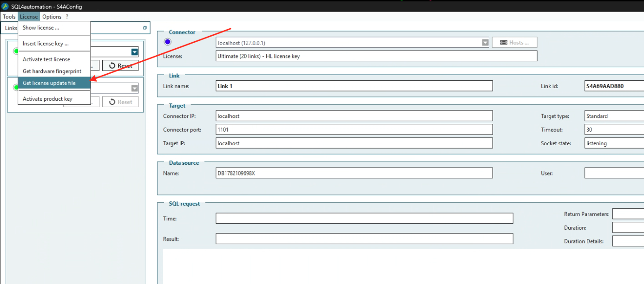Click the Connector IP field
The height and width of the screenshot is (284, 644).
354,116
